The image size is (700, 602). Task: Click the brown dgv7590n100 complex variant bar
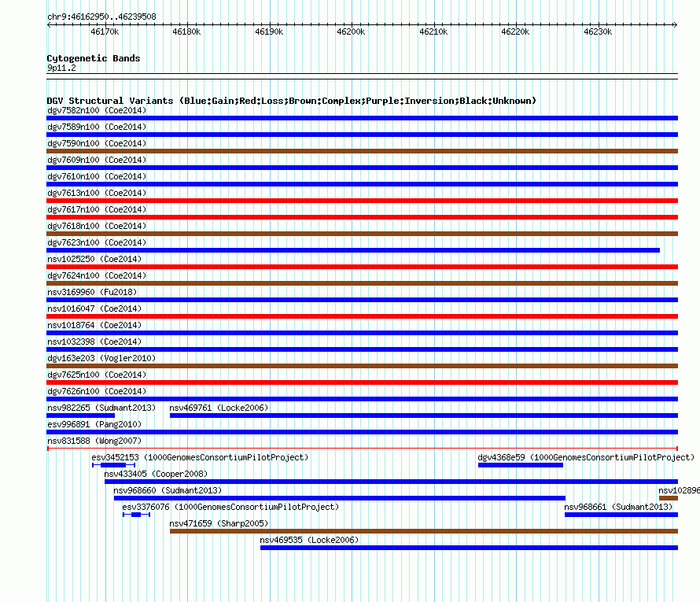(362, 151)
